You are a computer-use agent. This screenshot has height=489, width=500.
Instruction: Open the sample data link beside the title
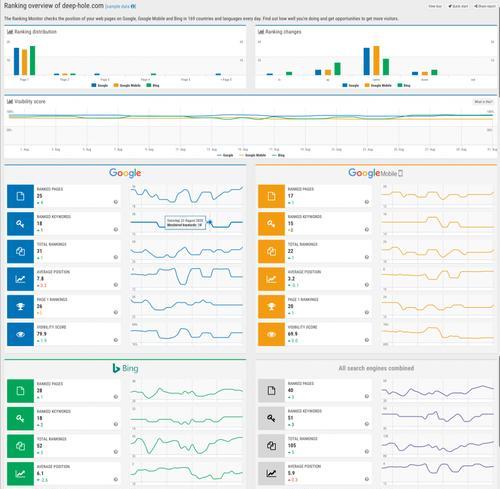120,6
